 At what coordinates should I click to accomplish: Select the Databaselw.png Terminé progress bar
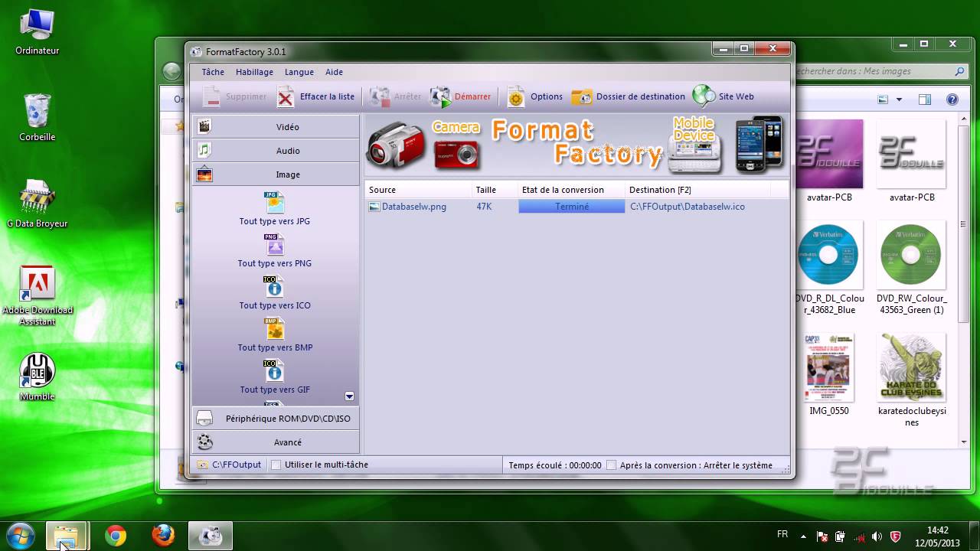(571, 207)
